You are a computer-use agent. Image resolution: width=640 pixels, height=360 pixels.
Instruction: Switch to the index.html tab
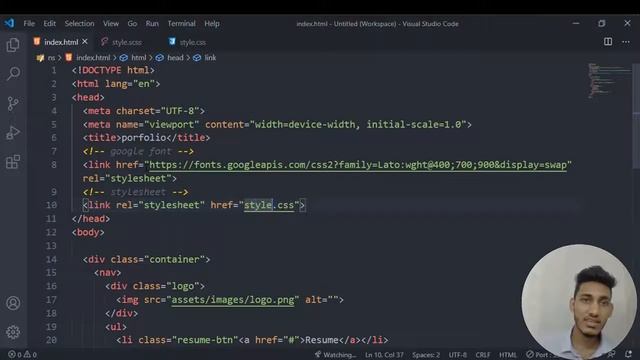[60, 42]
